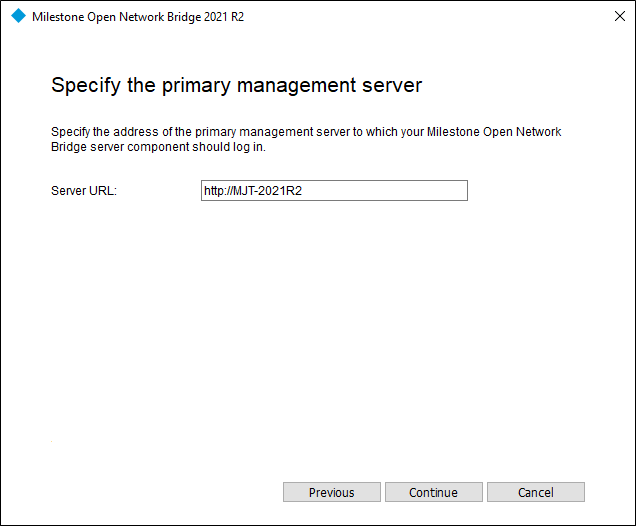The image size is (636, 526).
Task: Click the 'Server URL:' label
Action: [84, 190]
